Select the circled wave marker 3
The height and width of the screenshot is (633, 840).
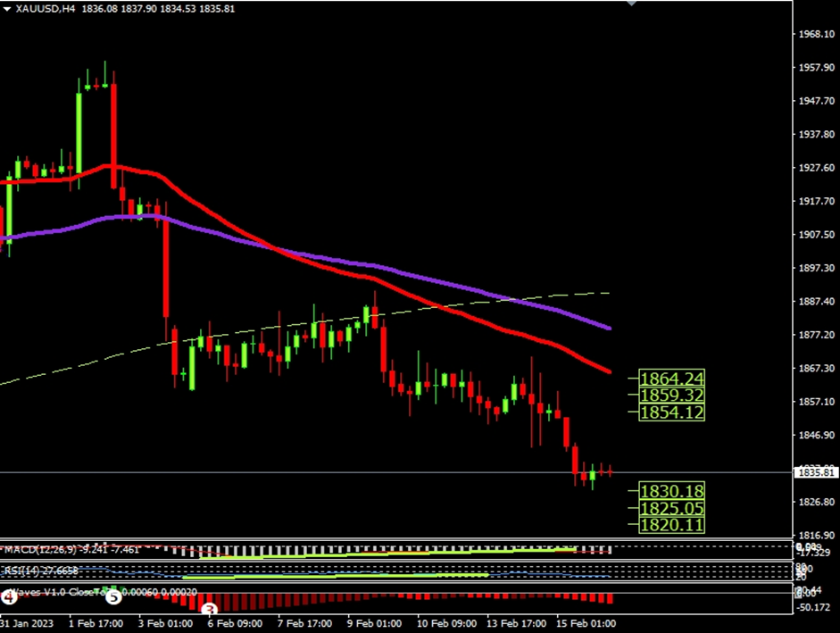[211, 610]
